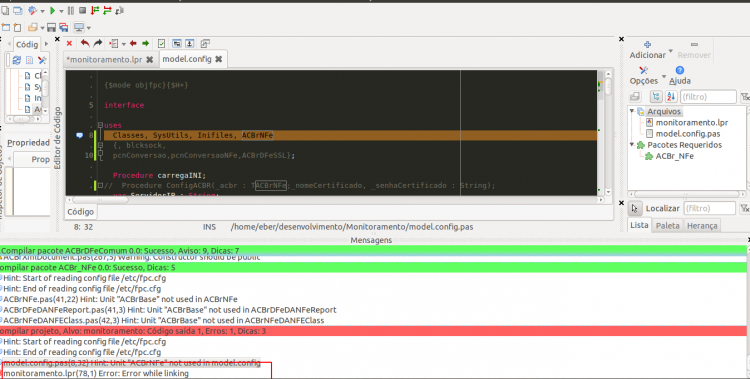Image resolution: width=750 pixels, height=379 pixels.
Task: Click the Save All icon
Action: (x=64, y=27)
